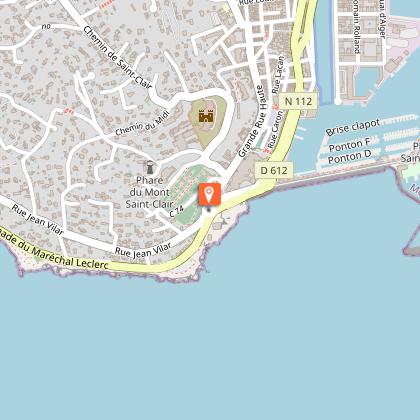The image size is (420, 420).
Task: Click the Rue Lacan street label
Action: pos(278,75)
